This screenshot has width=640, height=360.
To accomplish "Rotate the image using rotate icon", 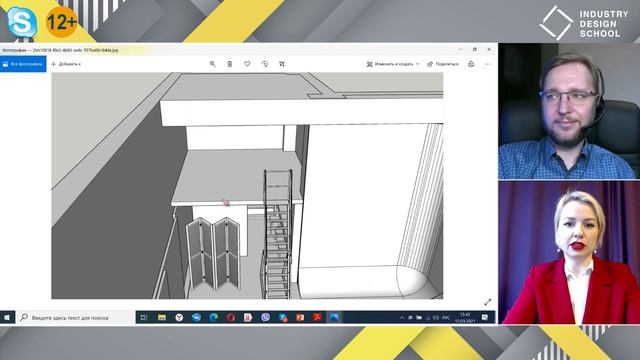I will pyautogui.click(x=264, y=64).
